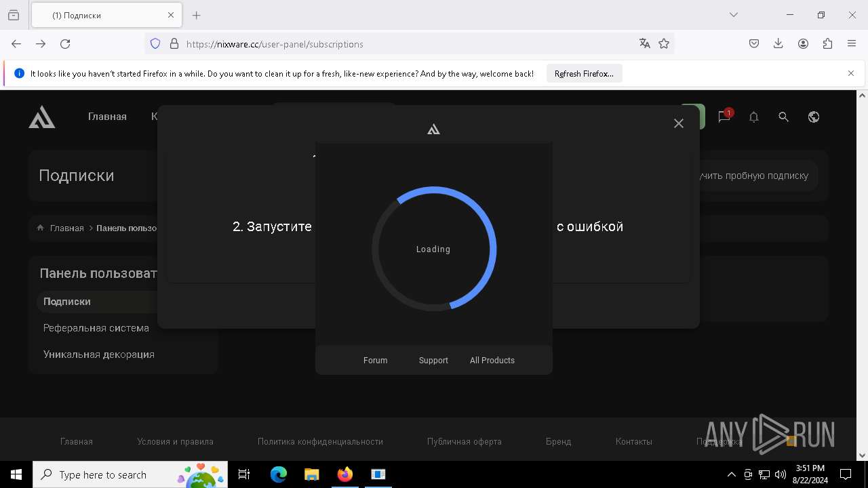Open a new browser tab
This screenshot has height=488, width=868.
tap(197, 15)
